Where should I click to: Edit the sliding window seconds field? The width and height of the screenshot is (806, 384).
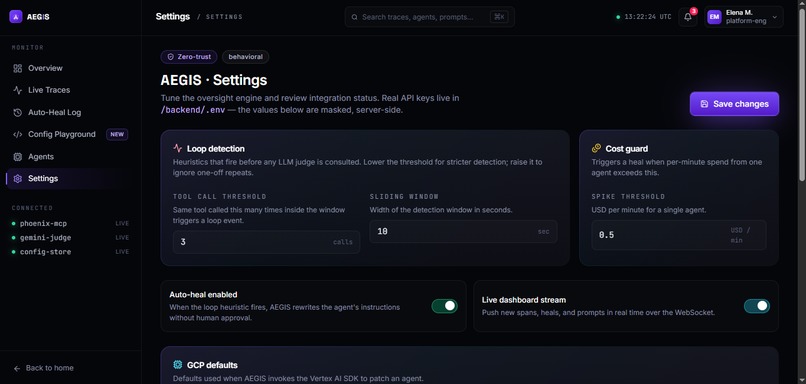click(463, 232)
